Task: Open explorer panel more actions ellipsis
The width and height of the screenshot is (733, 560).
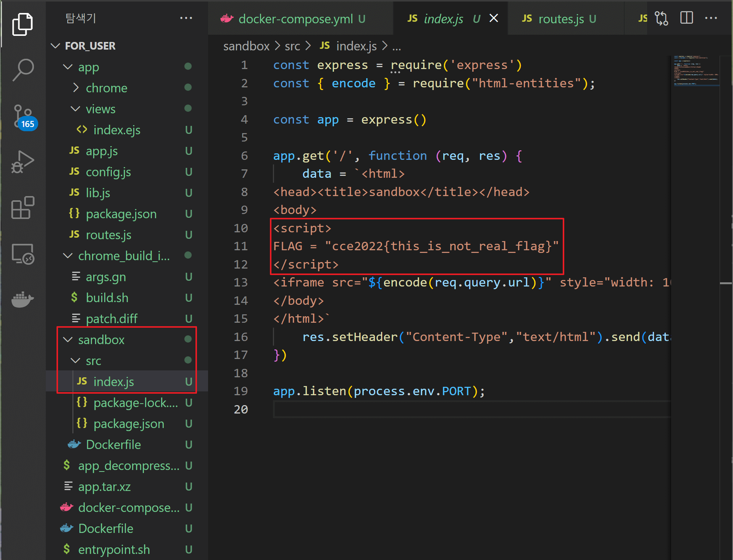Action: 186,18
